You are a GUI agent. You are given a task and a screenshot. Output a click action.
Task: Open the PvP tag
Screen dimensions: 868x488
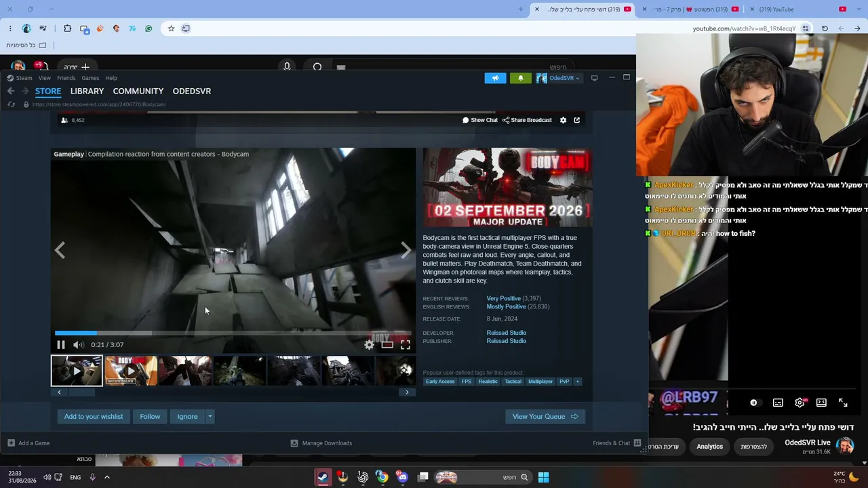click(x=564, y=382)
